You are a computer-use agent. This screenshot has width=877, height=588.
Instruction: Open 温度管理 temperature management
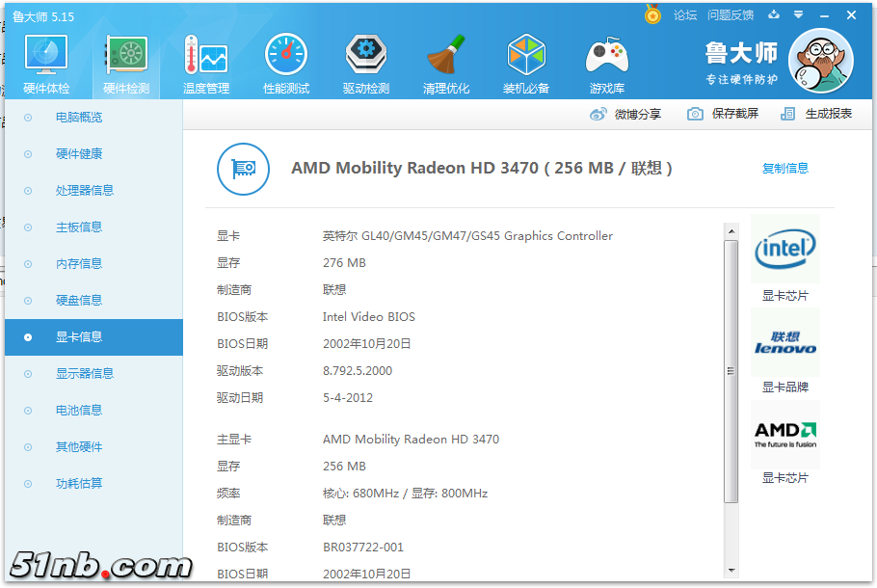[206, 65]
